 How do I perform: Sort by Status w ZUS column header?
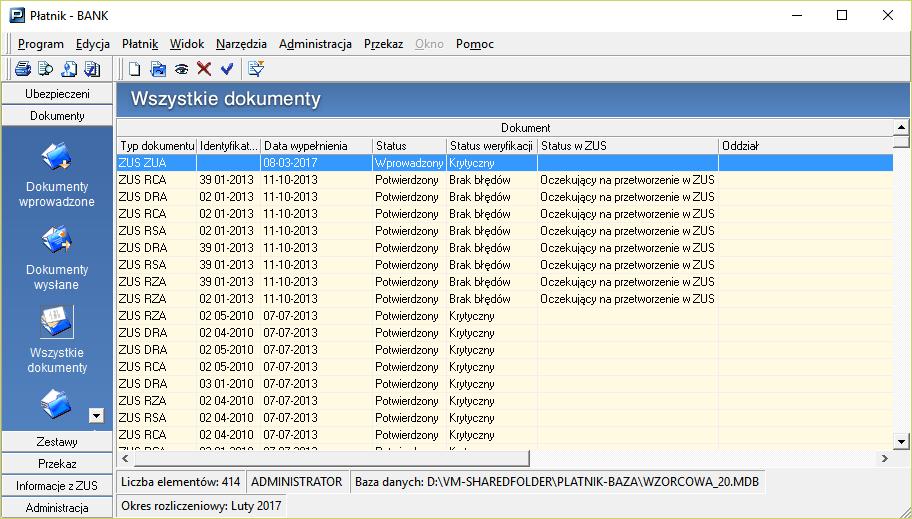click(x=628, y=146)
